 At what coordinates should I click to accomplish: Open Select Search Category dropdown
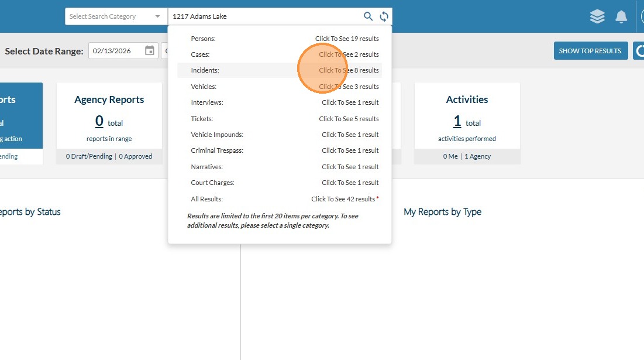[116, 16]
